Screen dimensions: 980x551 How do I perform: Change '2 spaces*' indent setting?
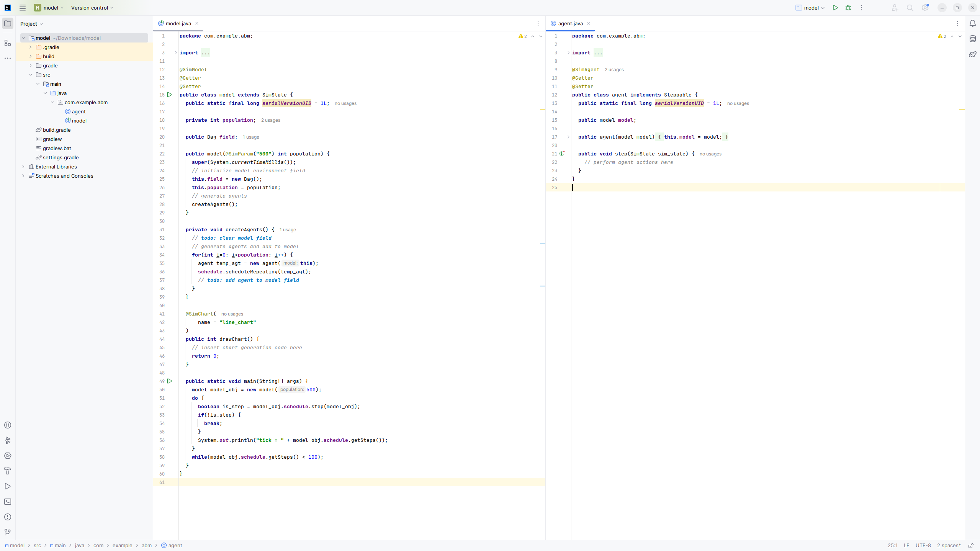949,546
